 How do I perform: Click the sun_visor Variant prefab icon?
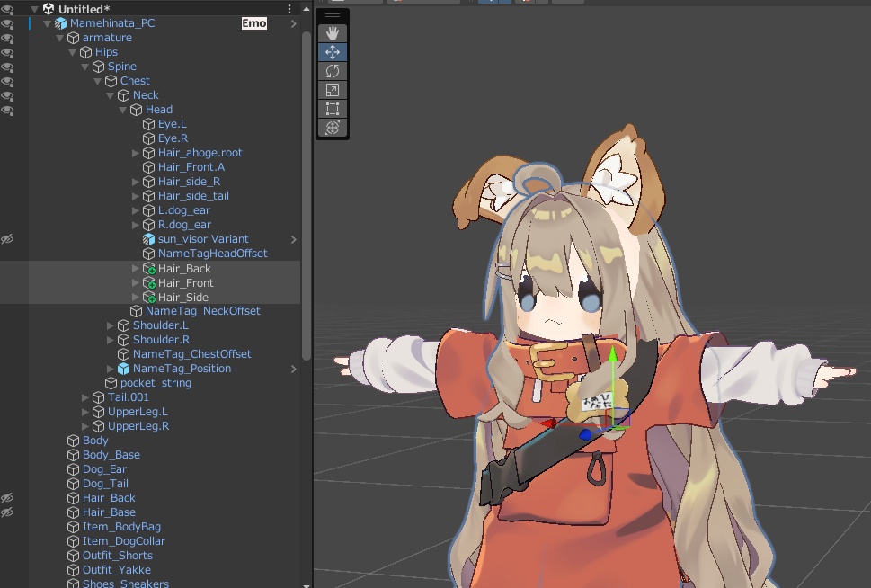[x=149, y=239]
